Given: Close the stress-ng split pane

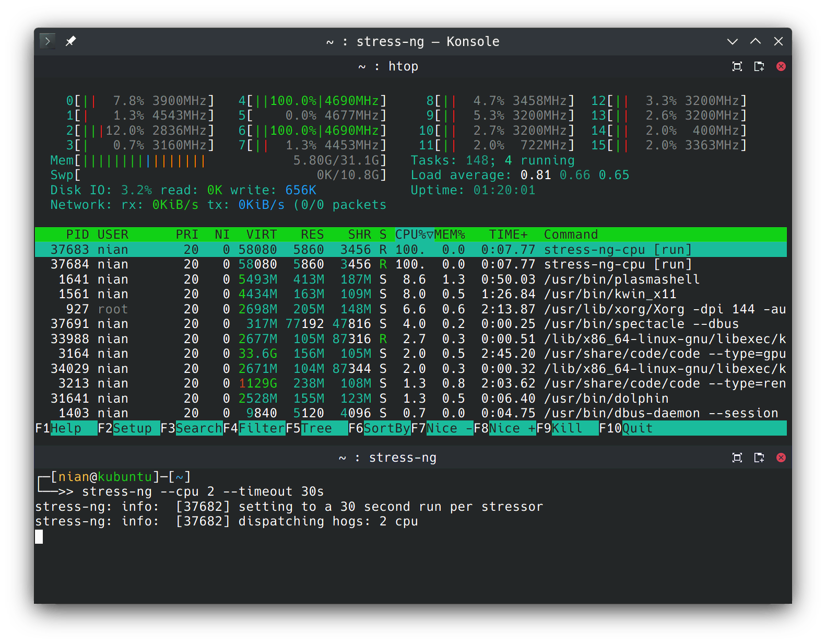Looking at the screenshot, I should click(781, 458).
